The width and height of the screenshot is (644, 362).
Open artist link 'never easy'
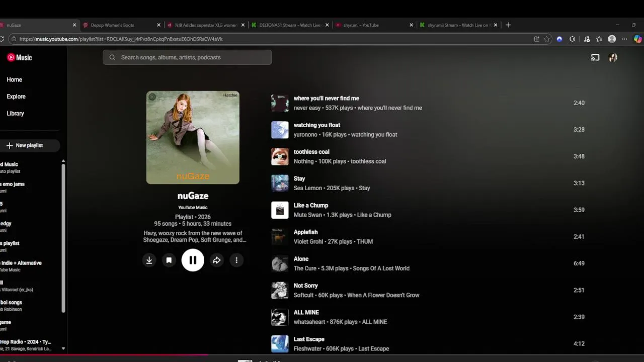[x=307, y=108]
